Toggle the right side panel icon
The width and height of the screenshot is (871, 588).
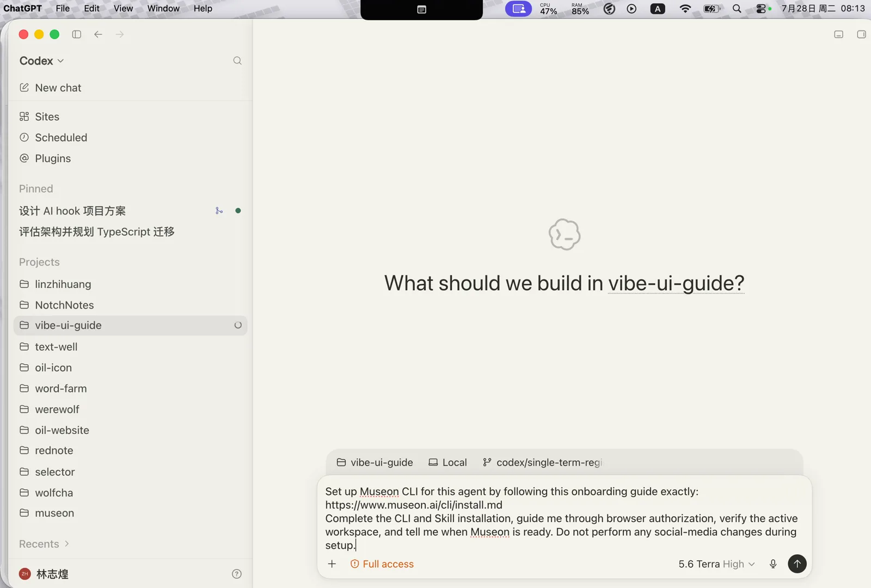pyautogui.click(x=861, y=34)
